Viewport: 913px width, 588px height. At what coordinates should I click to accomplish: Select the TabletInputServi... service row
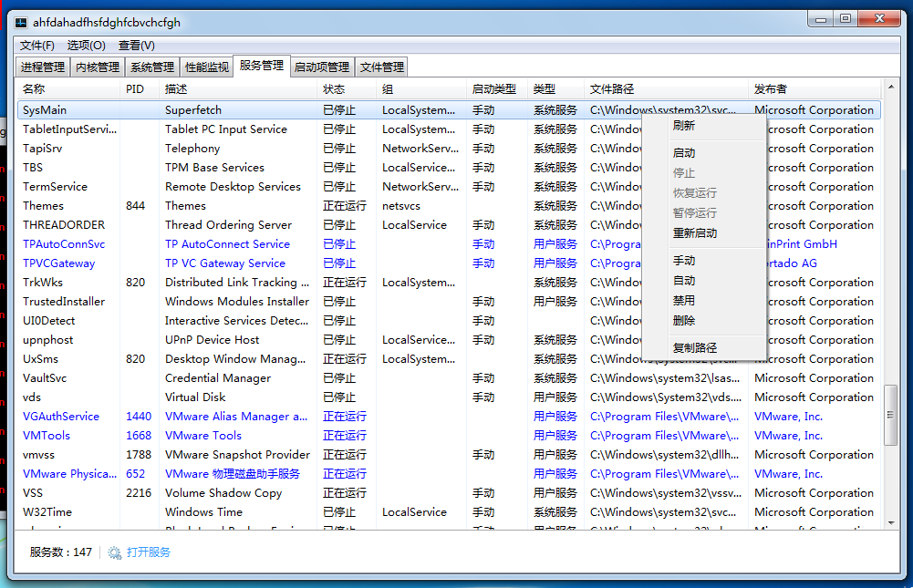[449, 129]
